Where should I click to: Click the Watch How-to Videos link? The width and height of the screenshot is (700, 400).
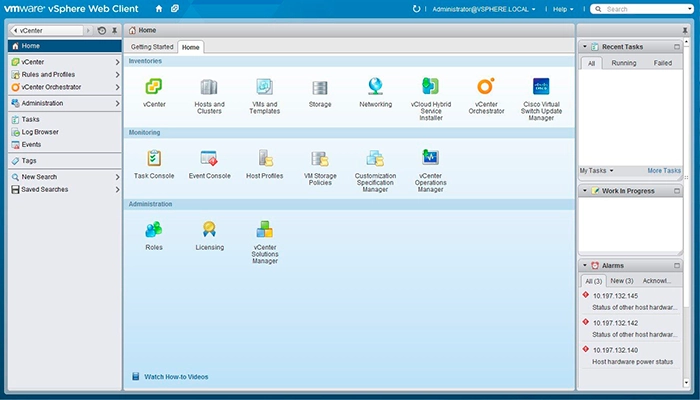click(176, 377)
